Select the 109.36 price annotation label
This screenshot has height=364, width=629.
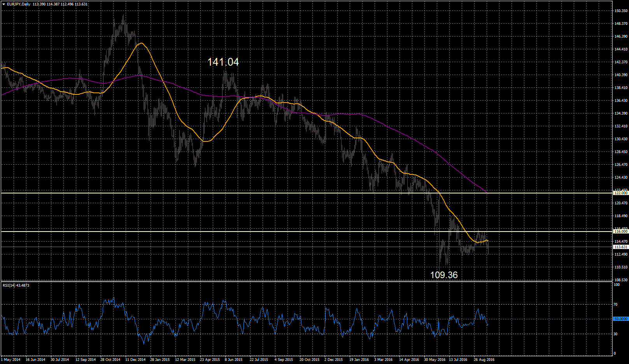[x=444, y=275]
